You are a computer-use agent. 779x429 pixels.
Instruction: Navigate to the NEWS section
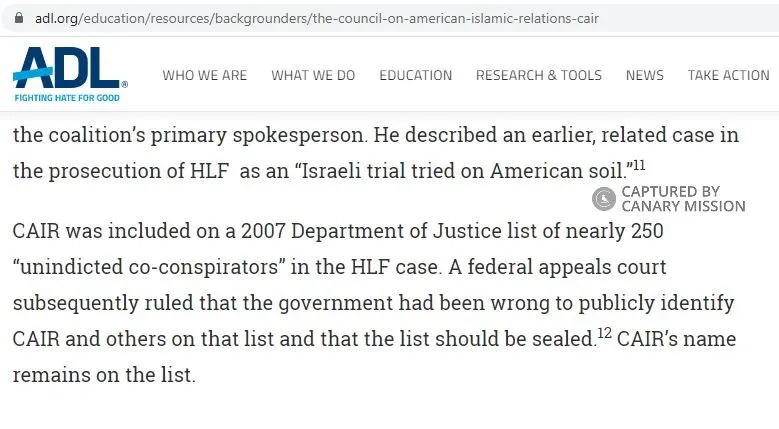coord(644,75)
